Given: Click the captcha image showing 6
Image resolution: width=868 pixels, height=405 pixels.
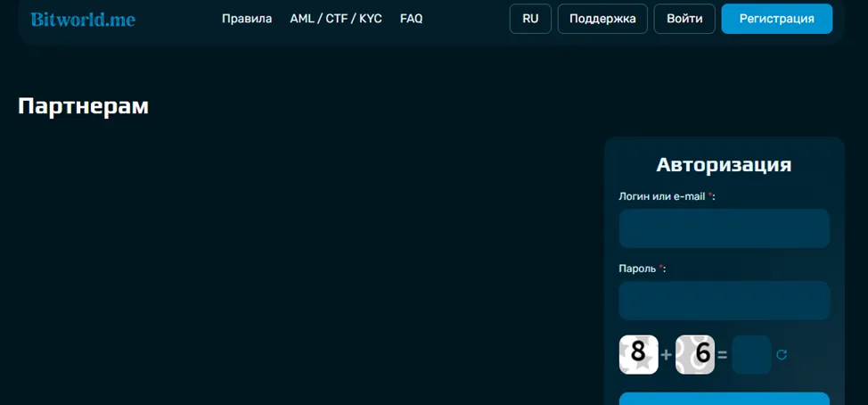Looking at the screenshot, I should coord(695,354).
